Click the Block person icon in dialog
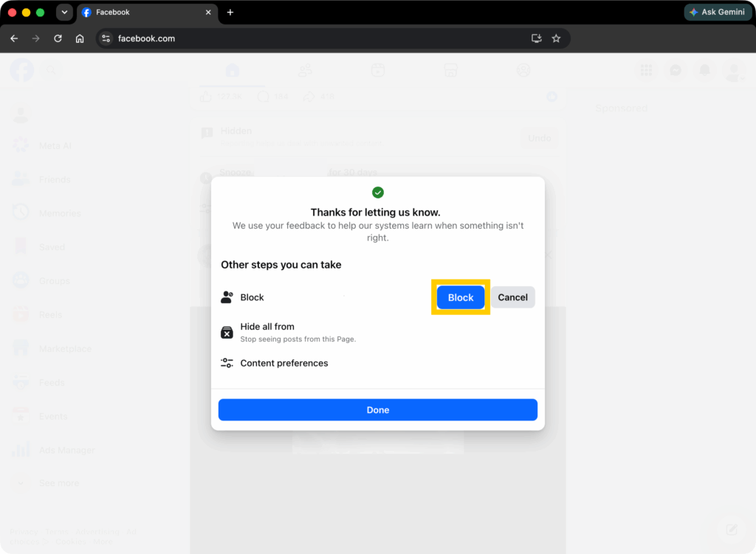The image size is (756, 554). click(227, 297)
